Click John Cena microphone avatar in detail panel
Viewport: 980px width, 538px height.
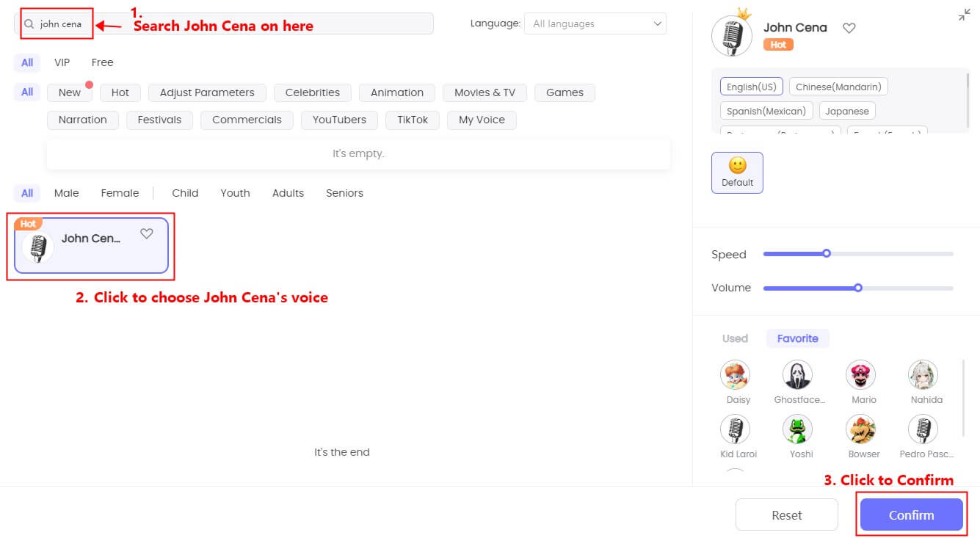tap(732, 35)
